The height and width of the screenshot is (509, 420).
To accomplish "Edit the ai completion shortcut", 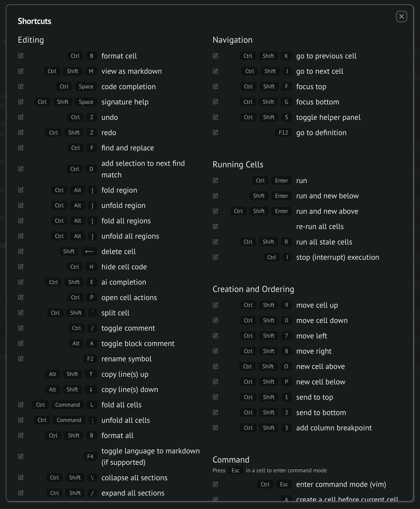I will (21, 282).
